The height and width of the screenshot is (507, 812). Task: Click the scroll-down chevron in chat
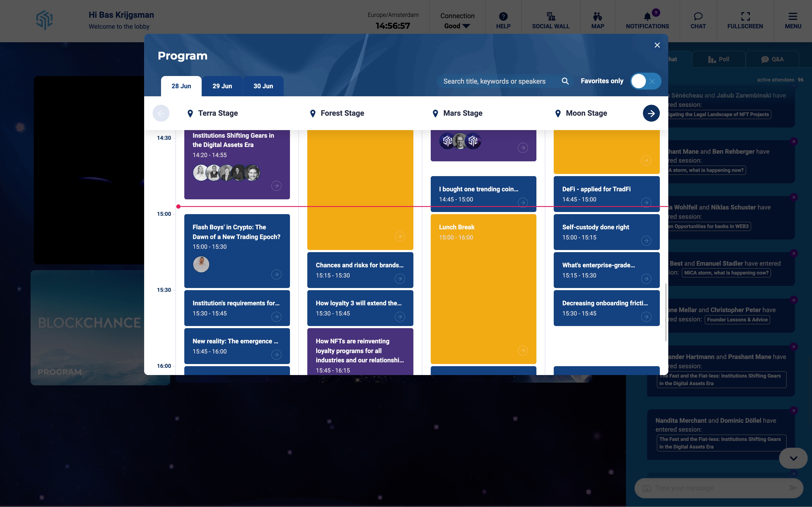(793, 458)
